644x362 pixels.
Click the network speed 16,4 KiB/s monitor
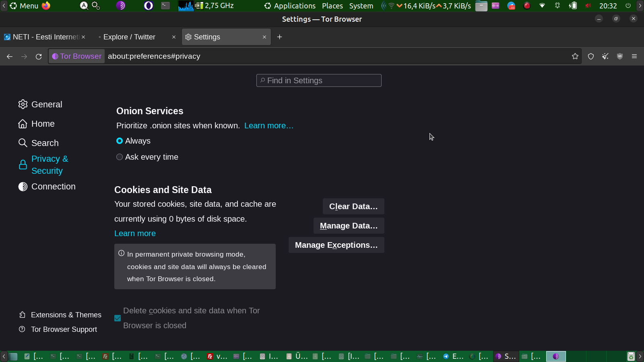(416, 6)
